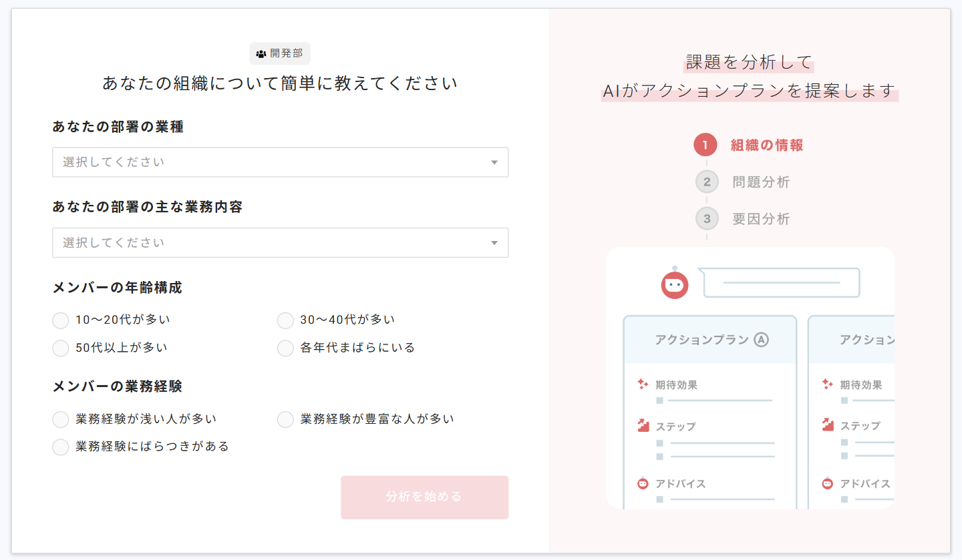Click the sparkle icon beside 期待効果
The height and width of the screenshot is (560, 962).
pyautogui.click(x=643, y=384)
